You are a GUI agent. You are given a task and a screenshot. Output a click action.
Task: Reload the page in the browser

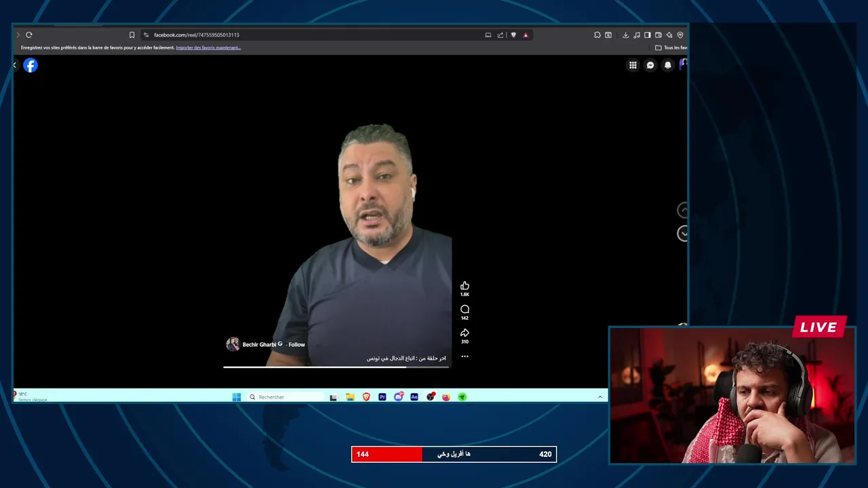(x=29, y=35)
